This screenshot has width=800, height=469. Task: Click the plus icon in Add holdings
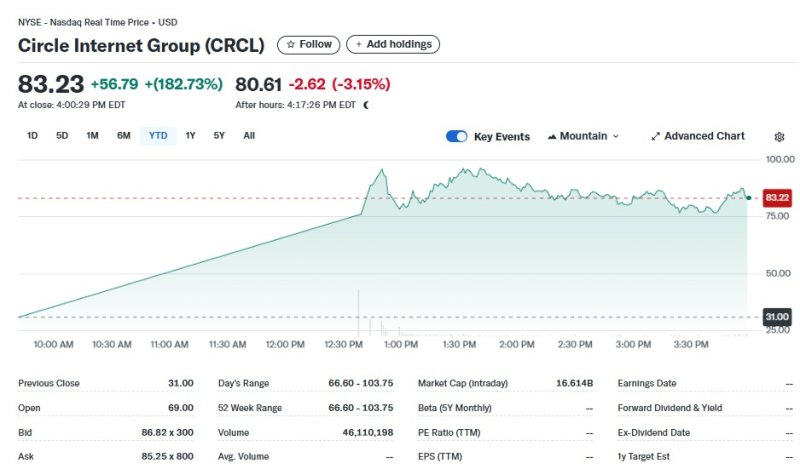[x=359, y=44]
